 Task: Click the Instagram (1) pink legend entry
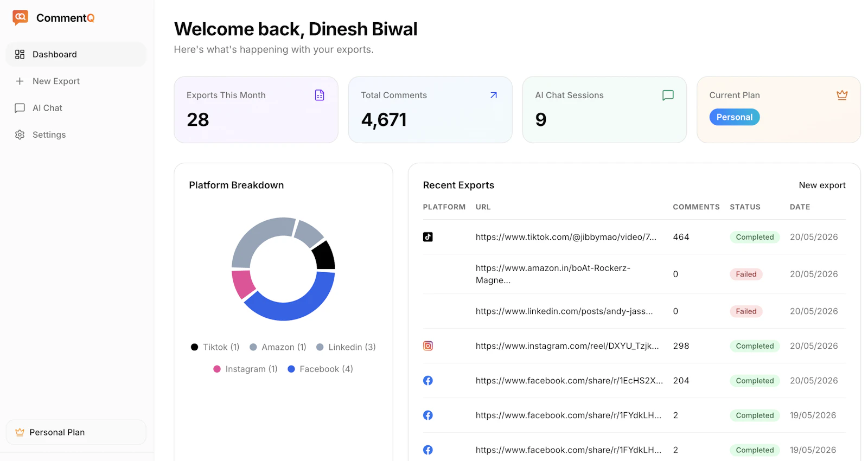pyautogui.click(x=245, y=369)
